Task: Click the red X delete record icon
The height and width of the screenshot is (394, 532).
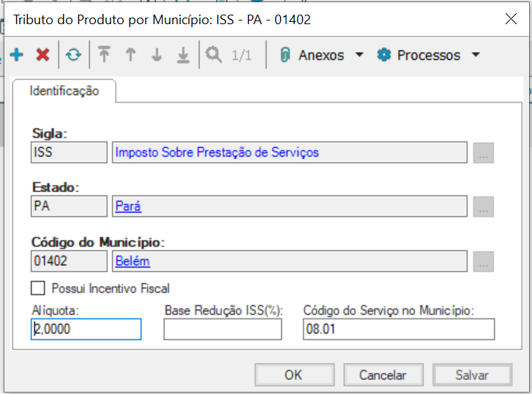Action: coord(42,55)
